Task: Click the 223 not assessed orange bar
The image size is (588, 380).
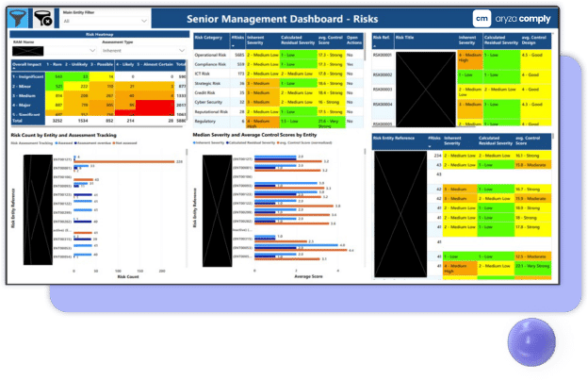Action: [x=124, y=161]
